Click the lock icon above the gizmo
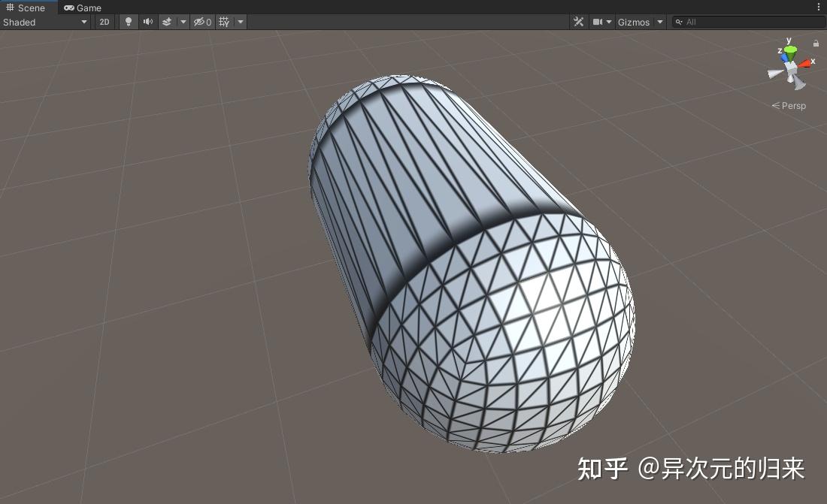 (x=816, y=43)
